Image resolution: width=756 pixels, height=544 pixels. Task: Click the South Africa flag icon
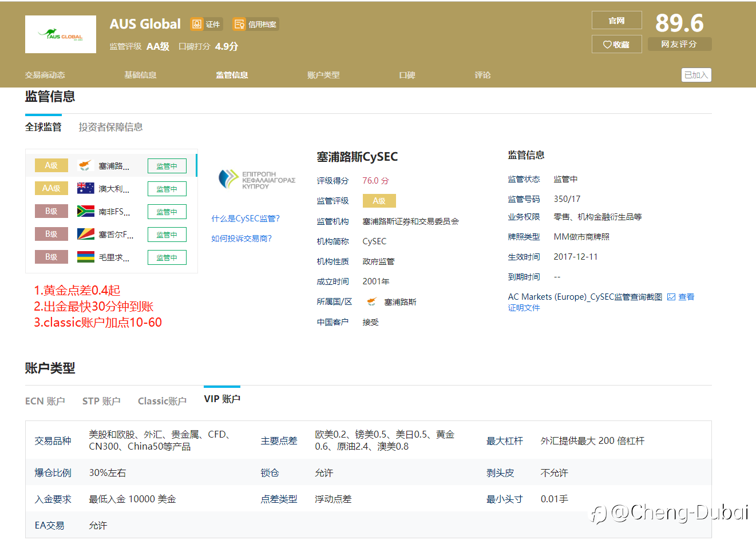coord(85,212)
